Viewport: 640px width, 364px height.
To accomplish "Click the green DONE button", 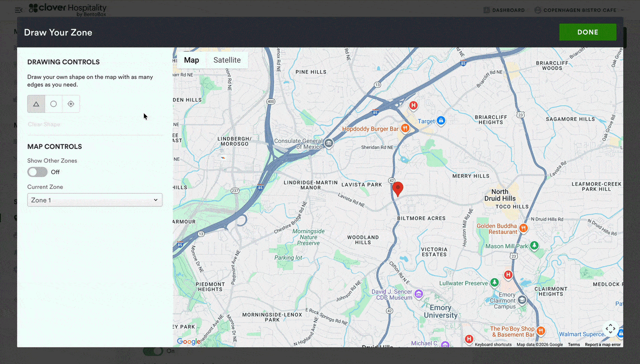I will (587, 32).
